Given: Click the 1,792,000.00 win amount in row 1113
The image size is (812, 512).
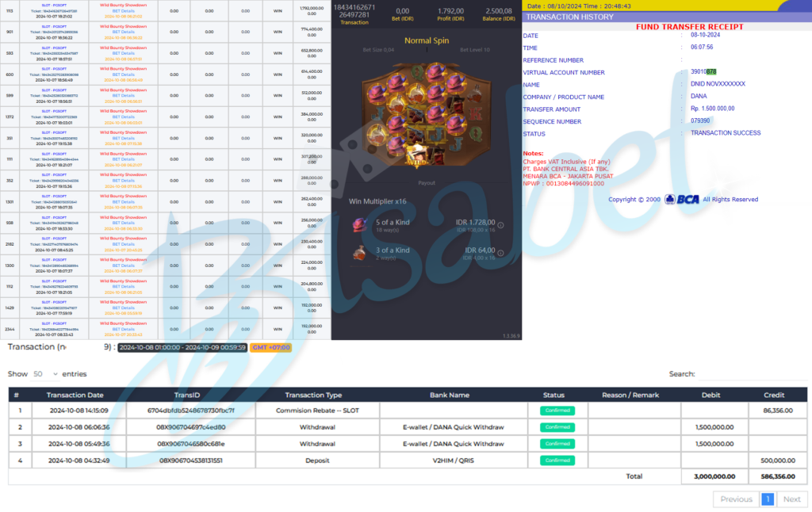Looking at the screenshot, I should pos(312,8).
